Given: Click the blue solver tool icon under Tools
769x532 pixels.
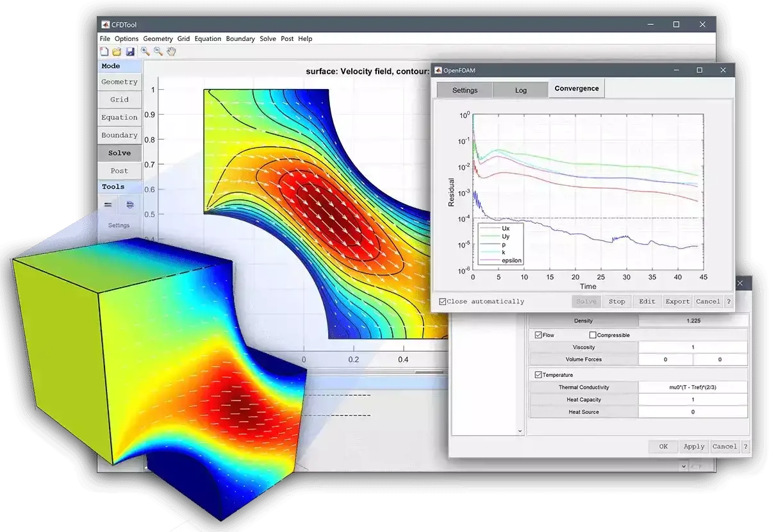Looking at the screenshot, I should (x=130, y=204).
